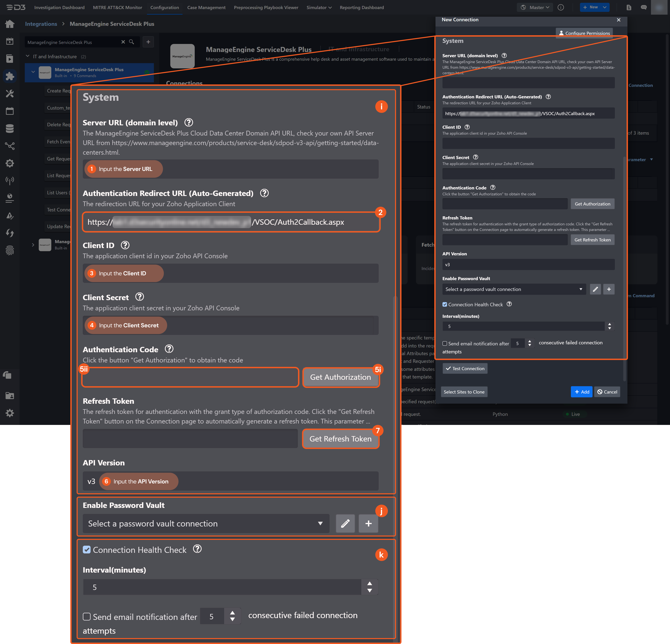Open the integrations puzzle-piece icon
Image resolution: width=670 pixels, height=644 pixels.
click(10, 76)
